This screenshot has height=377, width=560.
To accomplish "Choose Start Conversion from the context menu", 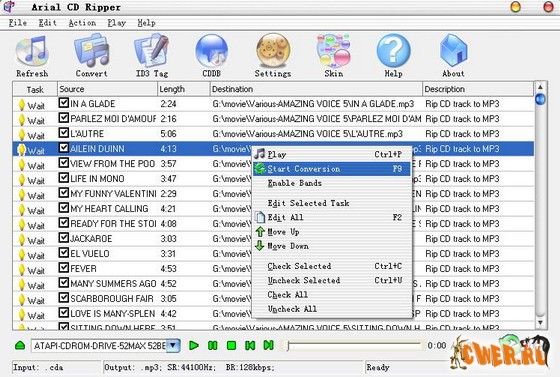I will pyautogui.click(x=331, y=169).
